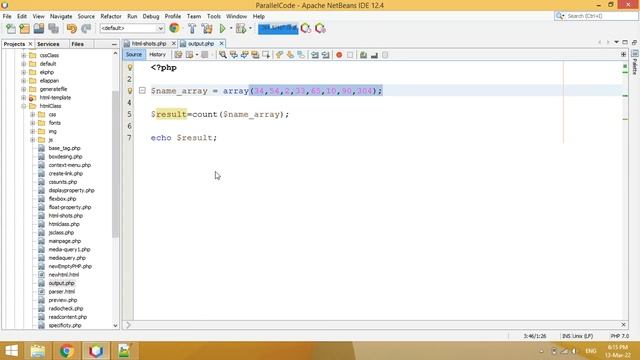Open Palette side panel button
The height and width of the screenshot is (360, 640).
[x=635, y=62]
